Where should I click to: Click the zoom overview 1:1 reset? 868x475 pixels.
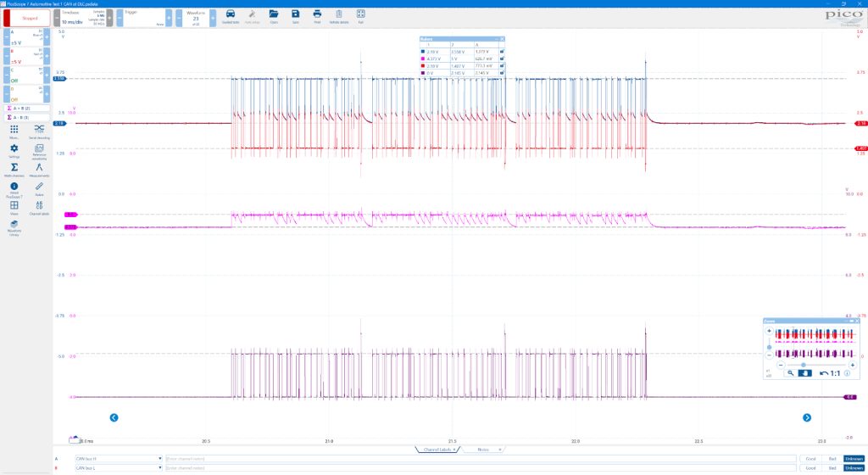831,373
